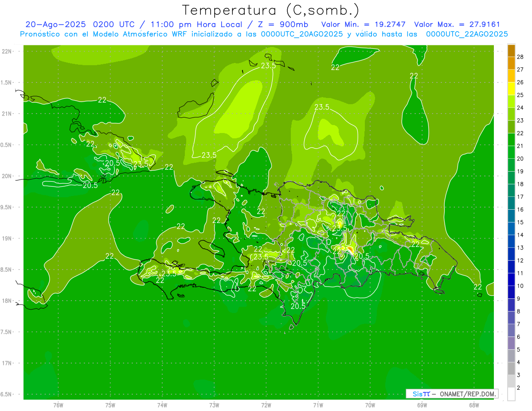
Task: Pick the white legend band below 2
Action: 511,394
